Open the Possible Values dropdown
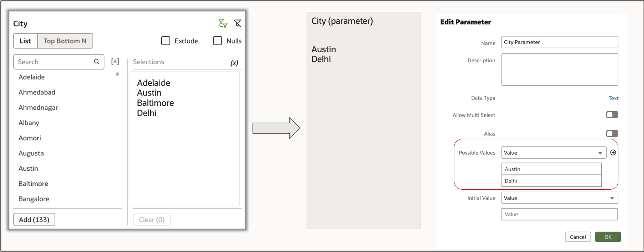This screenshot has width=644, height=252. [x=554, y=153]
